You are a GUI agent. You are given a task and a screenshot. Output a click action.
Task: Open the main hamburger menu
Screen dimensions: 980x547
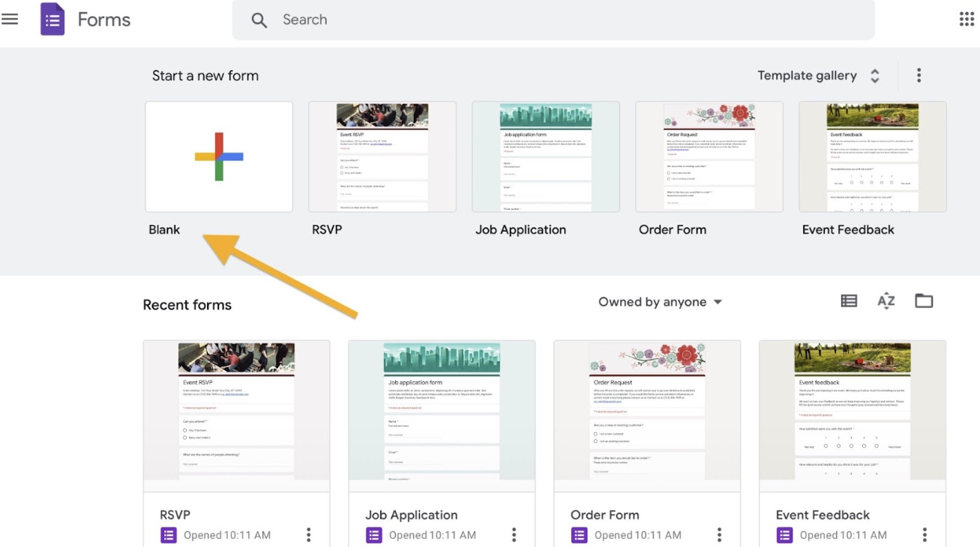(10, 19)
